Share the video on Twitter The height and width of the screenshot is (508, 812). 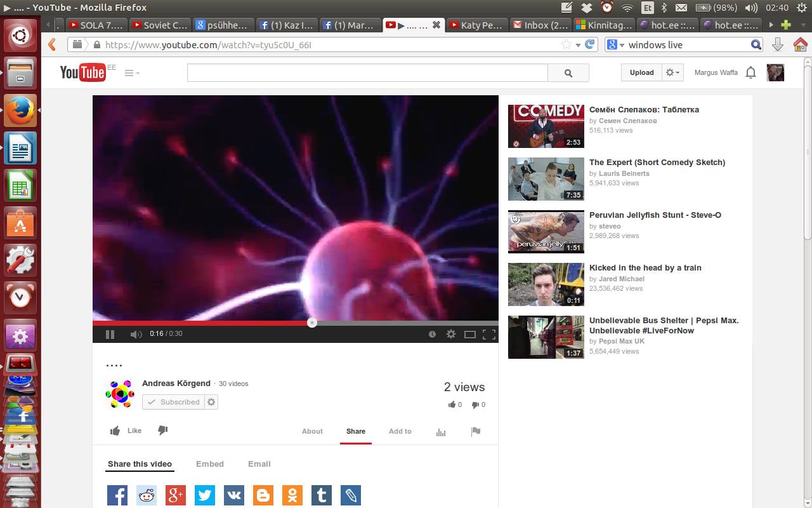[205, 495]
